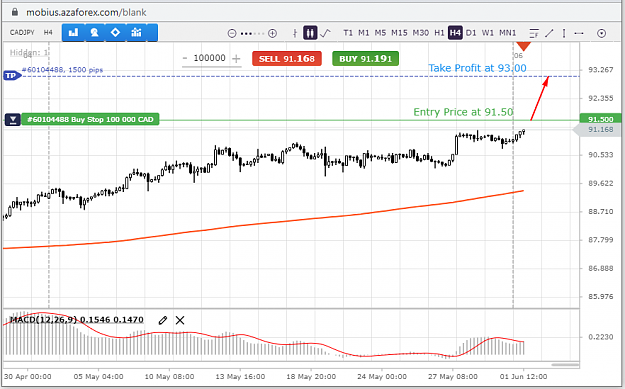Screen dimensions: 625x389
Task: Click the Buy Stop order arrow icon
Action: pos(13,120)
